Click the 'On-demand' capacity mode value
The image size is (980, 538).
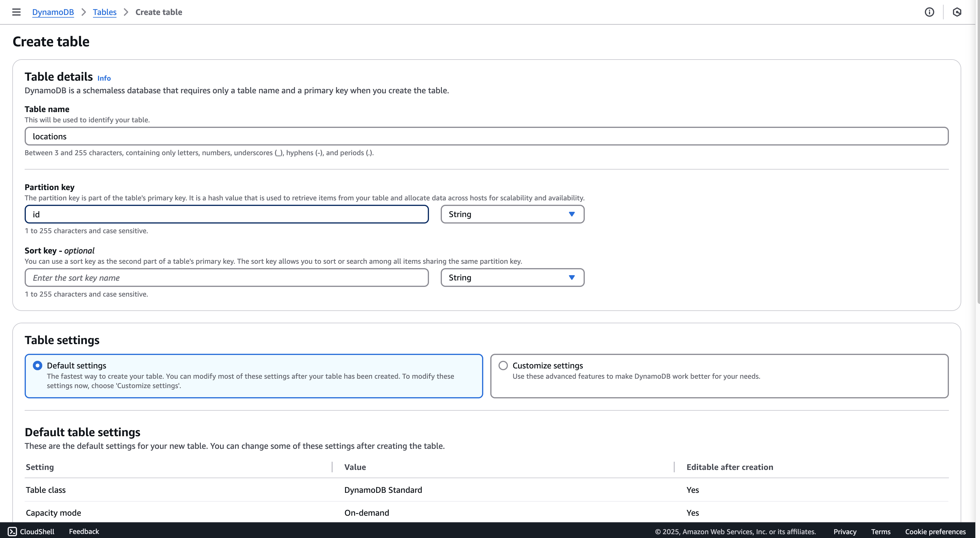367,512
